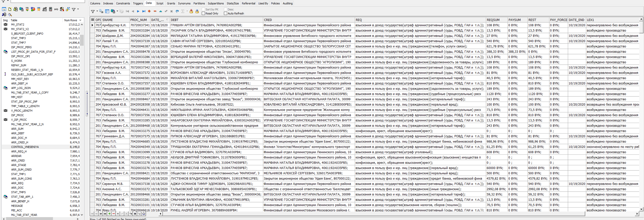The image size is (644, 220).
Task: Tick the Sort by PK checkbox
Action: coord(203,9)
